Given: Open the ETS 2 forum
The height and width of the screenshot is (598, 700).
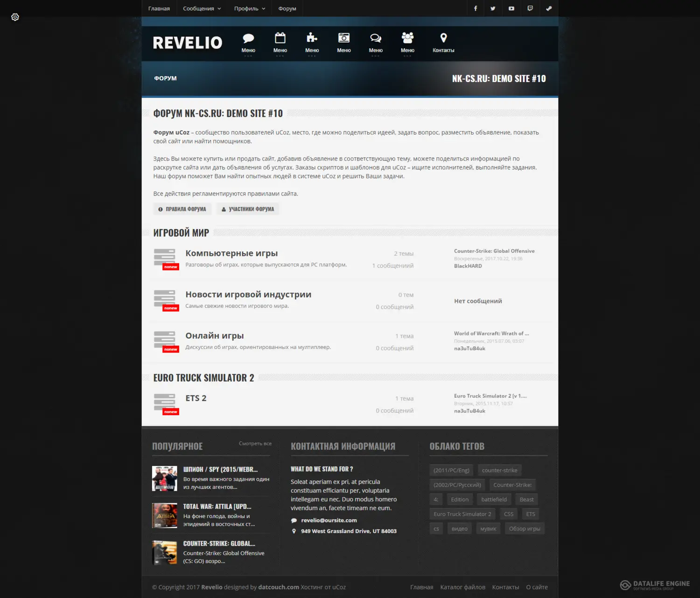Looking at the screenshot, I should (196, 398).
